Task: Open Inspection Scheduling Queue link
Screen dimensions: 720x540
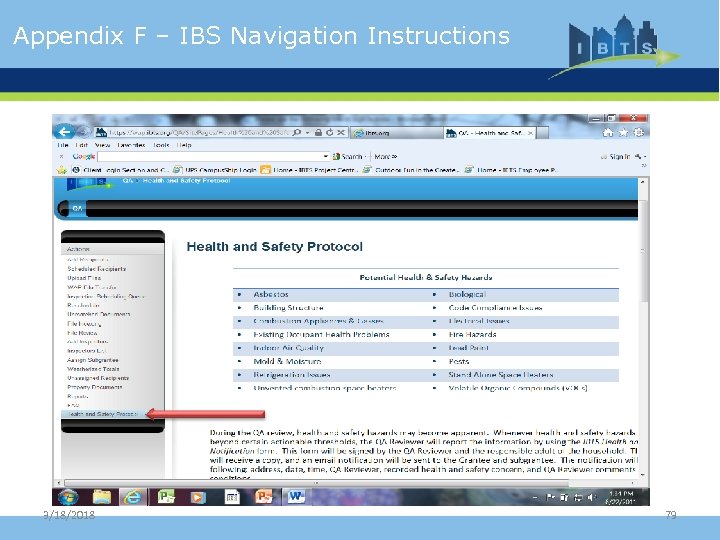Action: click(x=106, y=297)
